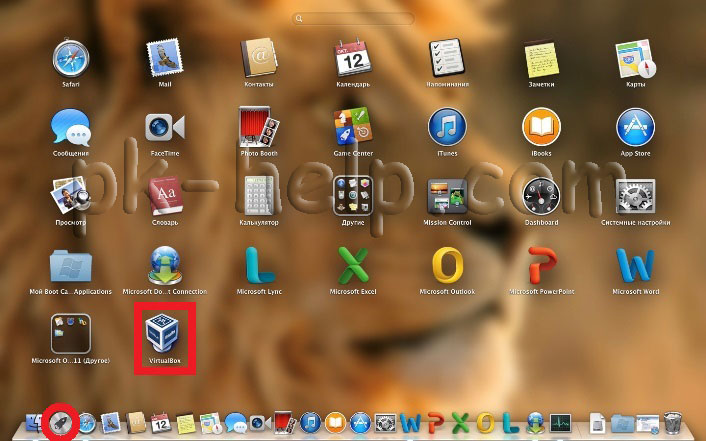The width and height of the screenshot is (706, 441).
Task: Open Системные настройки in Launchpad
Action: 635,196
